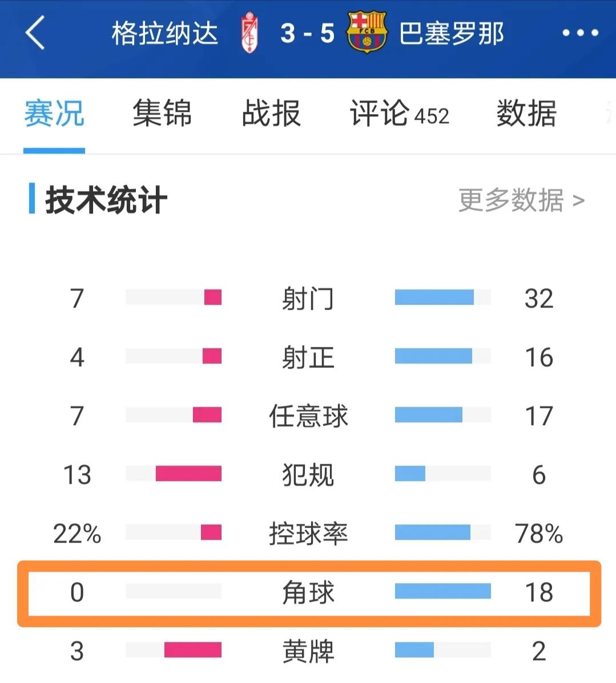The height and width of the screenshot is (683, 616).
Task: Click the 控球率 possession stat label
Action: click(x=308, y=534)
